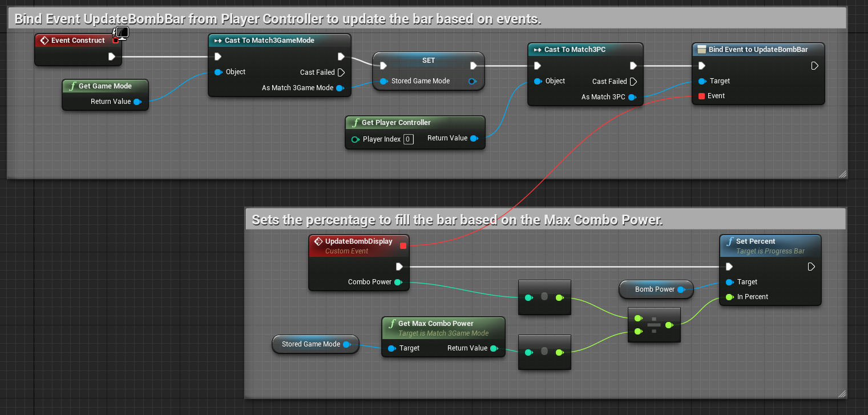Screen dimensions: 868x415
Task: Click the Combo Power output pin
Action: tap(398, 282)
